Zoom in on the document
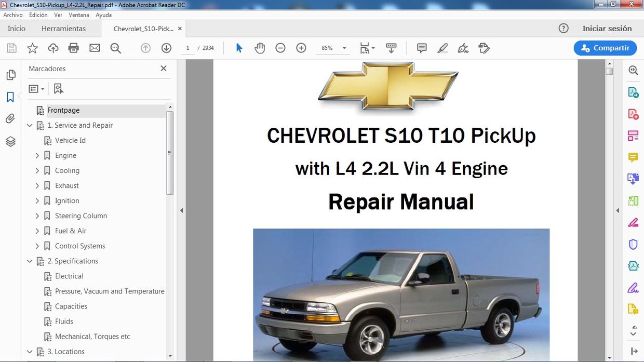Viewport: 644px width, 362px height. [301, 48]
